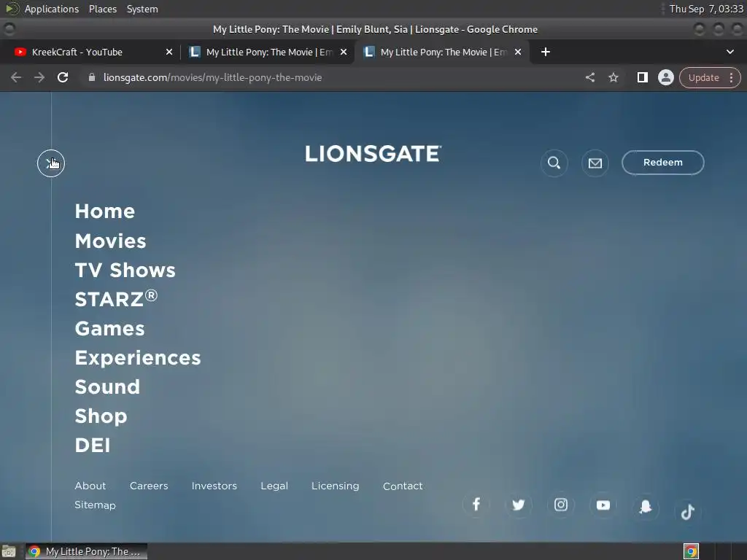747x560 pixels.
Task: View site info via the lock icon
Action: click(92, 77)
